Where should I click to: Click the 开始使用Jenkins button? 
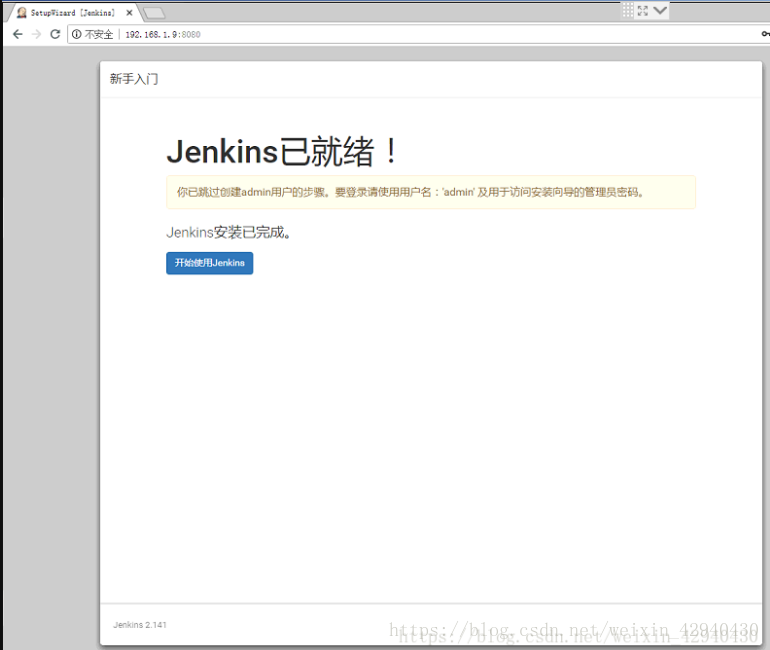pyautogui.click(x=210, y=263)
